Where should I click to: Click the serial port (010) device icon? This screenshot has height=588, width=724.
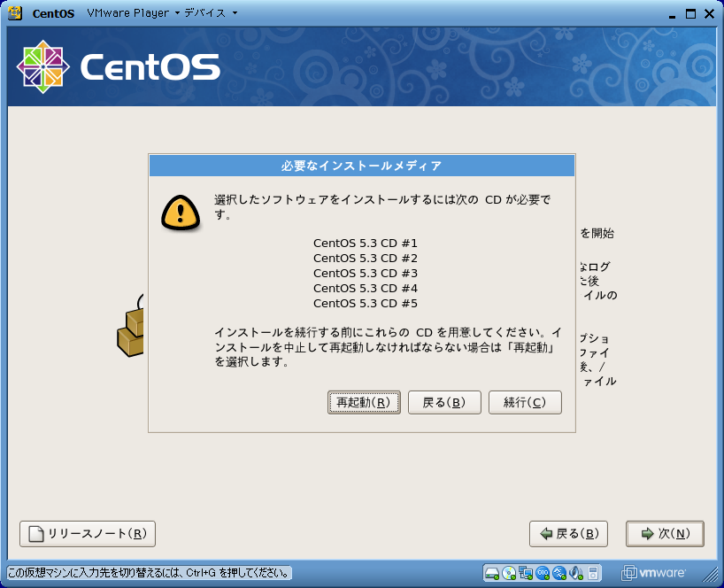[x=543, y=573]
